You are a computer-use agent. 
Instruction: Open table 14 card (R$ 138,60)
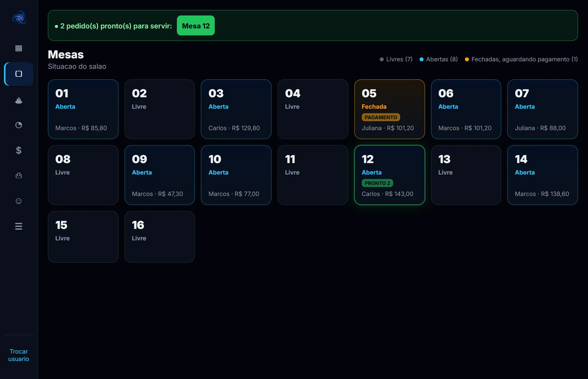pos(542,175)
